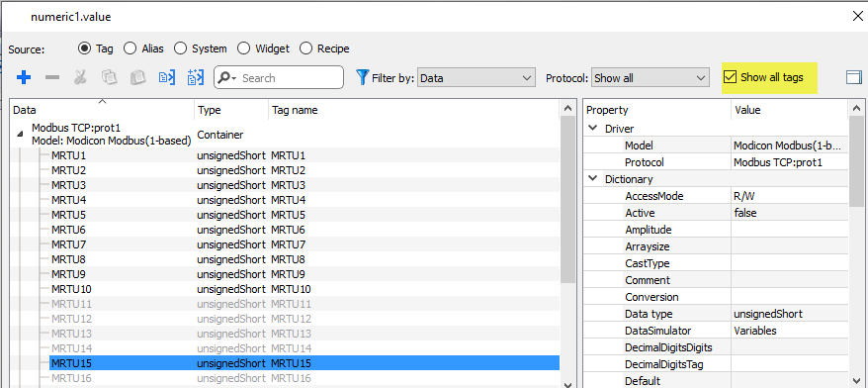The height and width of the screenshot is (388, 868).
Task: Open the Protocol Show all dropdown
Action: click(x=650, y=78)
